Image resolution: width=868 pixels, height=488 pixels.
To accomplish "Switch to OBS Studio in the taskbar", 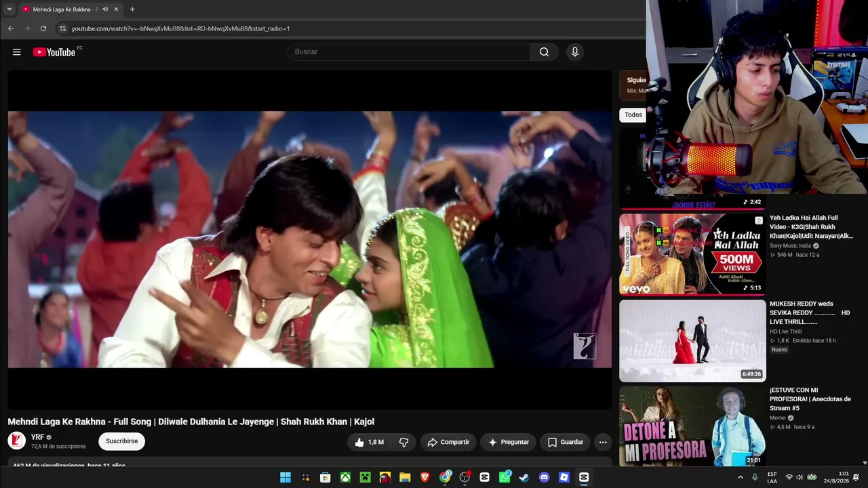I will 465,478.
